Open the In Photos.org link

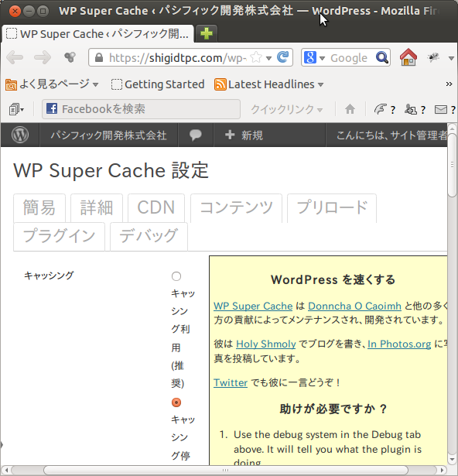pos(399,344)
